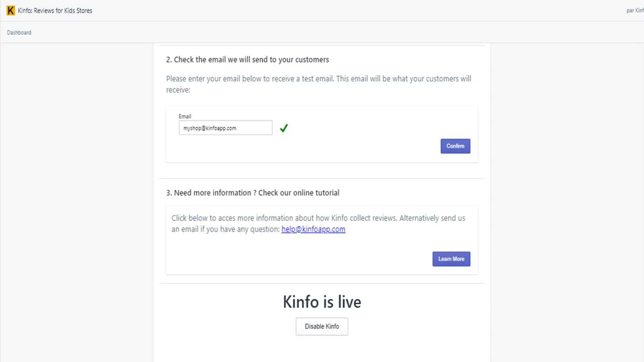Open the Dashboard navigation item
644x362 pixels.
19,33
